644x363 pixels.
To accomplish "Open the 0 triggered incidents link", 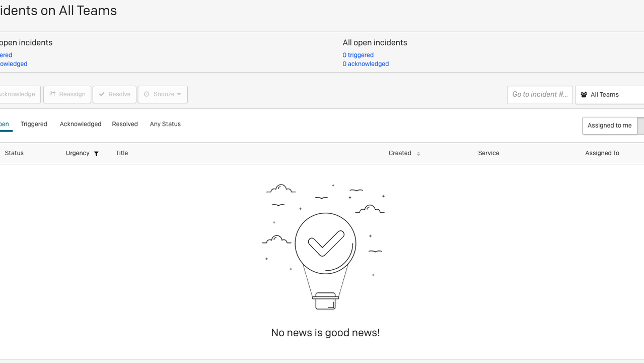I will pyautogui.click(x=358, y=55).
